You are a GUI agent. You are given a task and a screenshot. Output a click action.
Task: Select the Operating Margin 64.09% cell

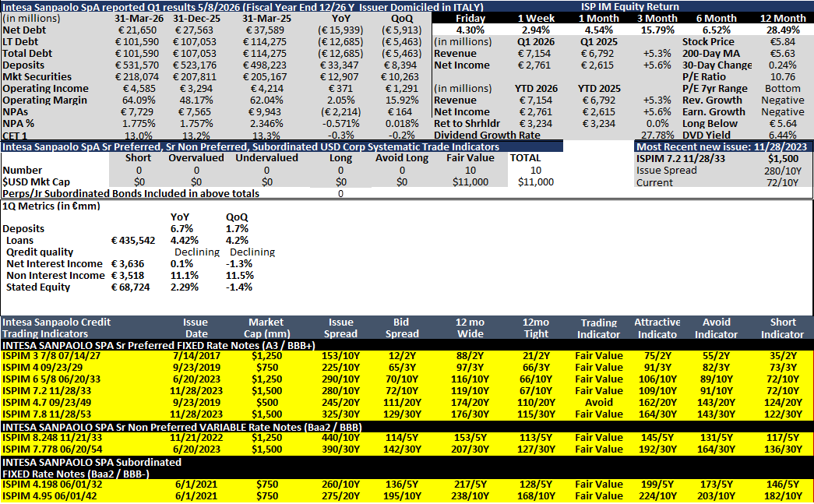139,100
